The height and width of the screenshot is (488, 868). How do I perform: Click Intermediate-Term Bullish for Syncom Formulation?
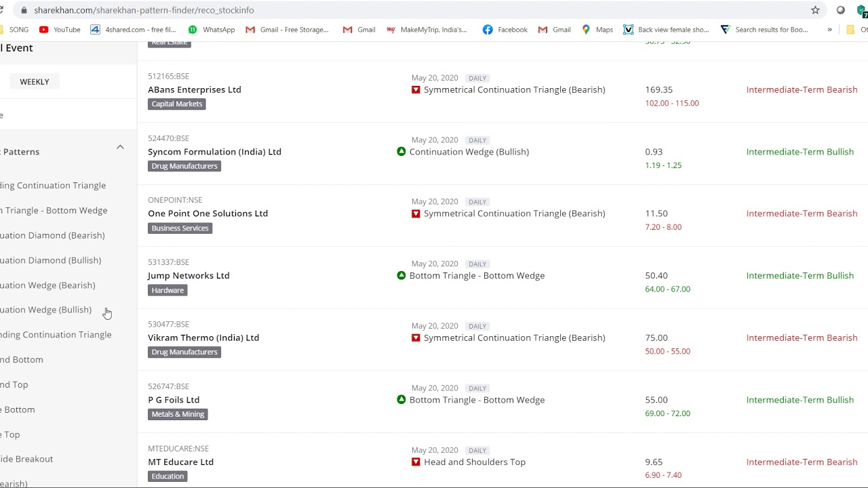coord(800,152)
